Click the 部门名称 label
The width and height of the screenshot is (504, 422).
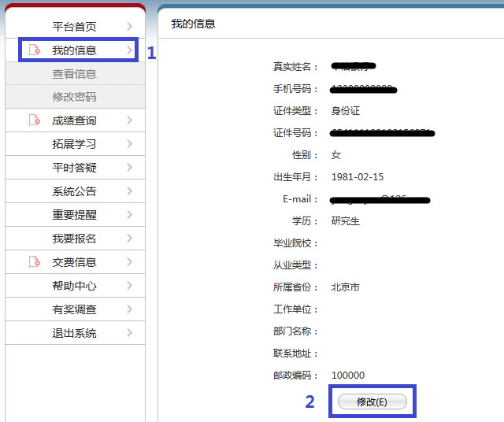tap(295, 331)
